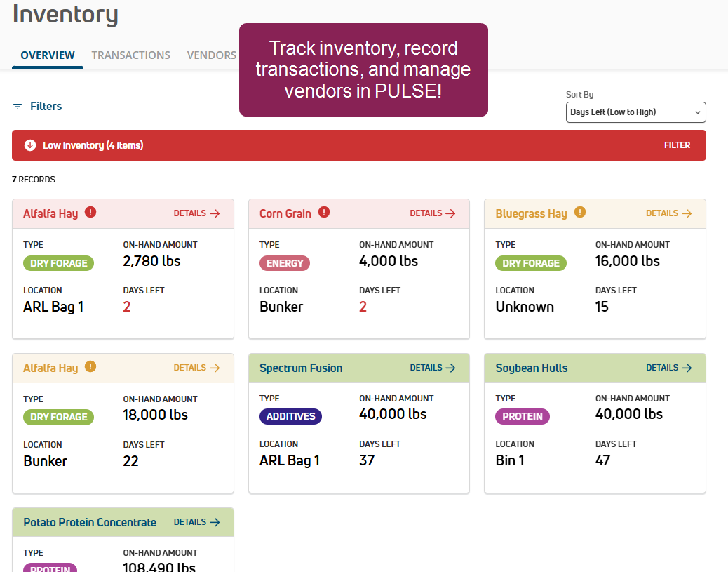Open the Vendors tab
The width and height of the screenshot is (728, 572).
[x=211, y=55]
